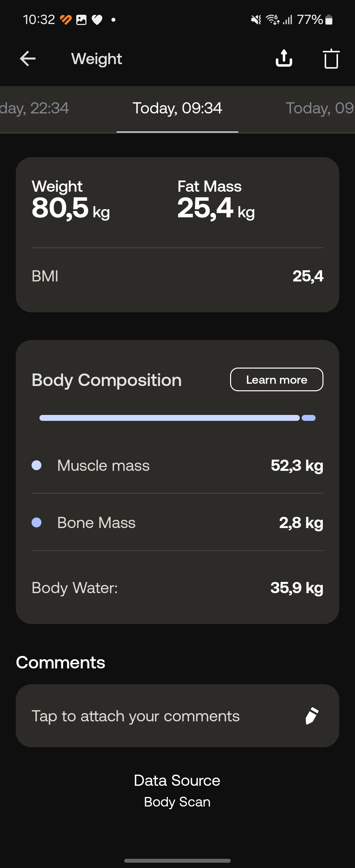
Task: Tap the battery status icon
Action: (329, 20)
